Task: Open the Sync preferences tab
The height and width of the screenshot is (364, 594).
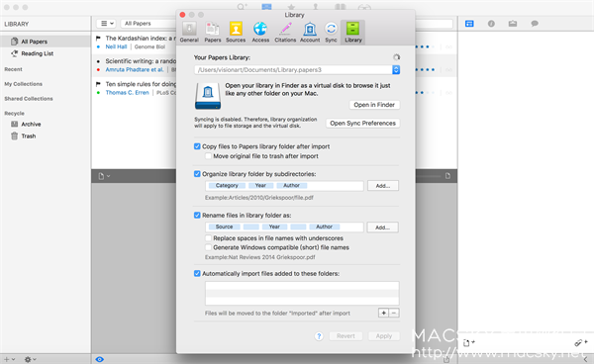Action: (331, 33)
